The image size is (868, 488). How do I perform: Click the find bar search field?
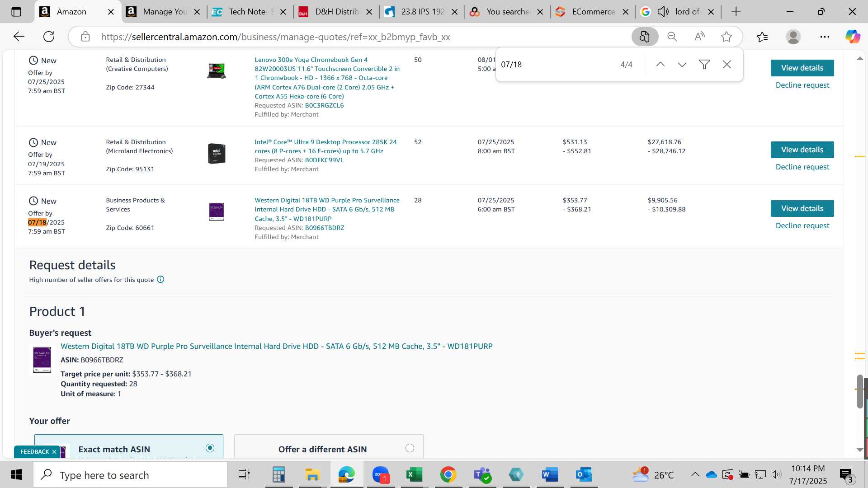click(x=556, y=65)
